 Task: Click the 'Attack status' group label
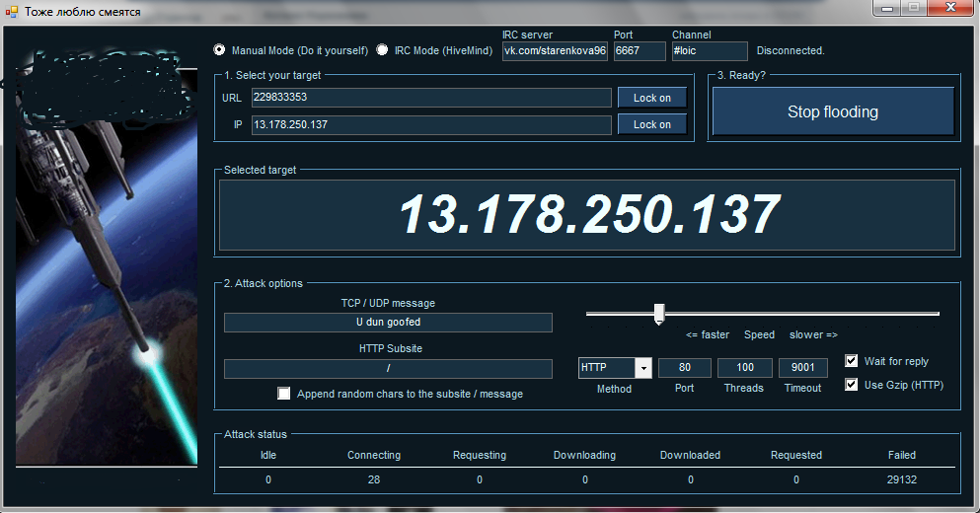[255, 434]
